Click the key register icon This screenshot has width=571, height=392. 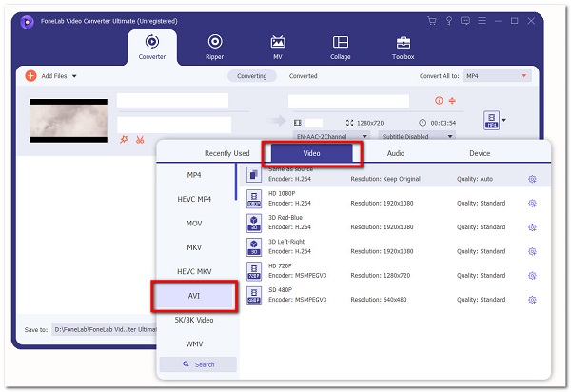pos(449,21)
